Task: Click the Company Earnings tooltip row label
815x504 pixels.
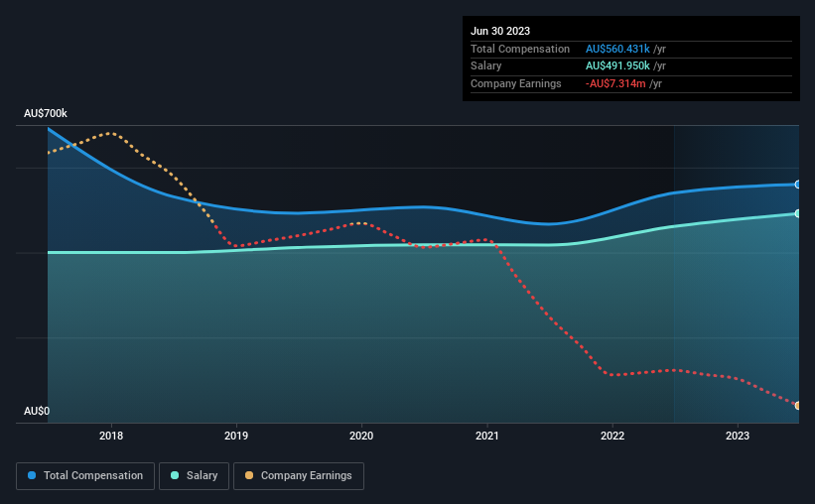Action: coord(515,83)
